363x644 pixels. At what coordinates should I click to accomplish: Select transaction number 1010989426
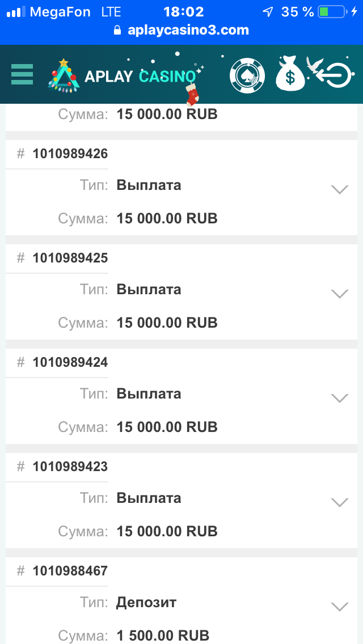[x=70, y=154]
